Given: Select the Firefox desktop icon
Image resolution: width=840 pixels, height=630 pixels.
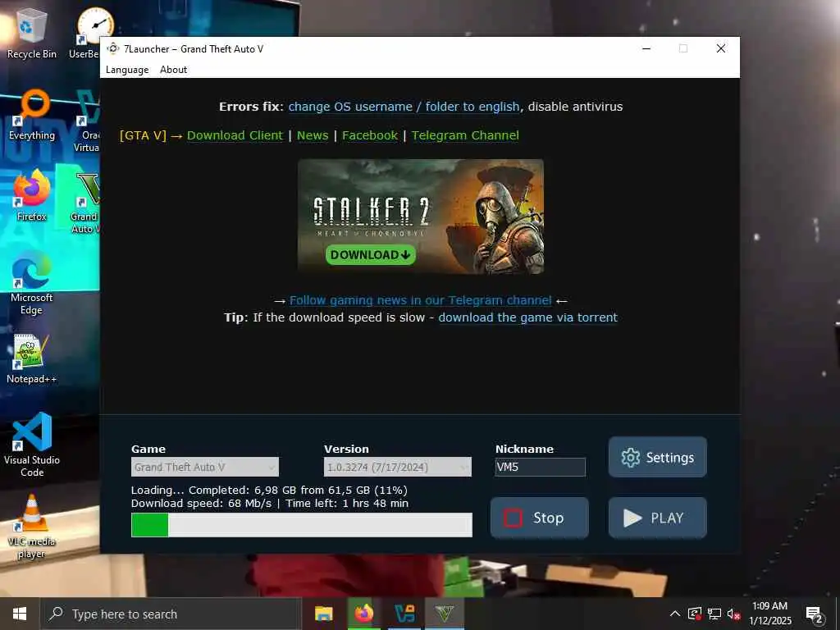Looking at the screenshot, I should [32, 195].
